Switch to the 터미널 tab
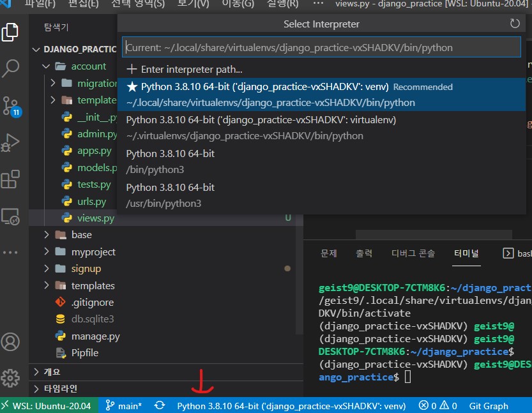 tap(466, 253)
